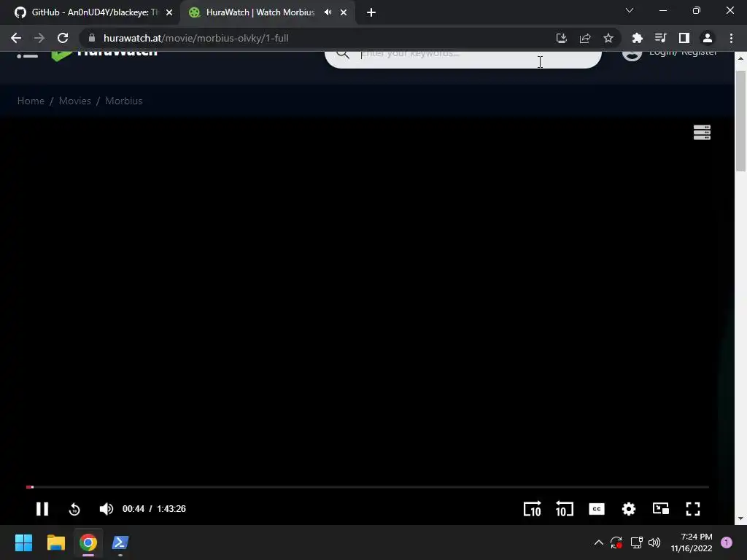
Task: Enable picture-in-picture mode
Action: click(x=661, y=509)
